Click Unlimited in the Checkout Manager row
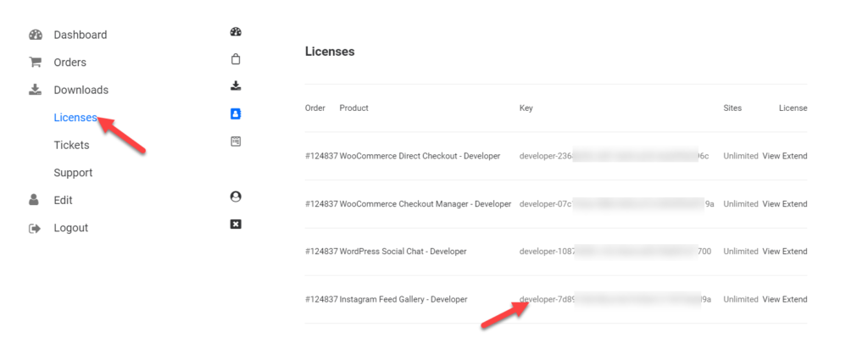The height and width of the screenshot is (338, 868). (x=741, y=203)
